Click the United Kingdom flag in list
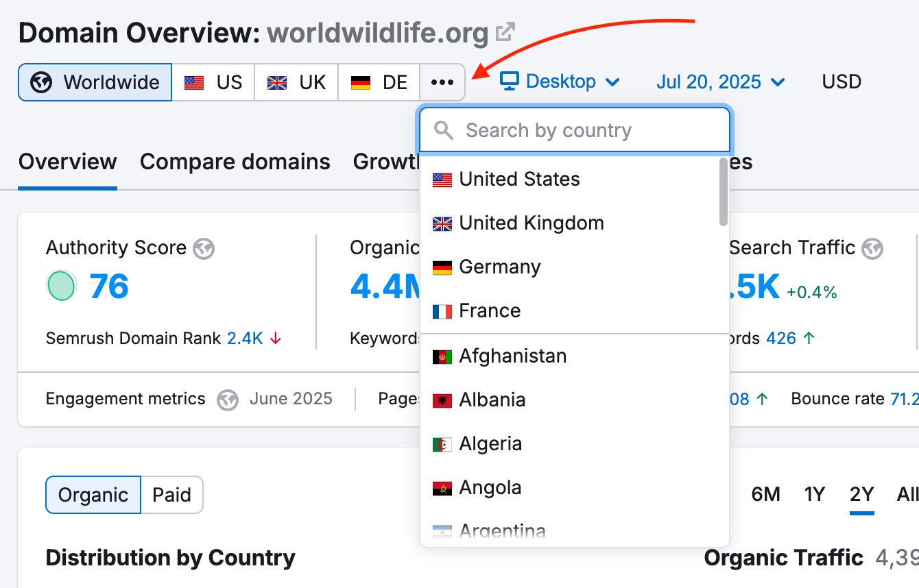Screen dimensions: 919x588 442,224
